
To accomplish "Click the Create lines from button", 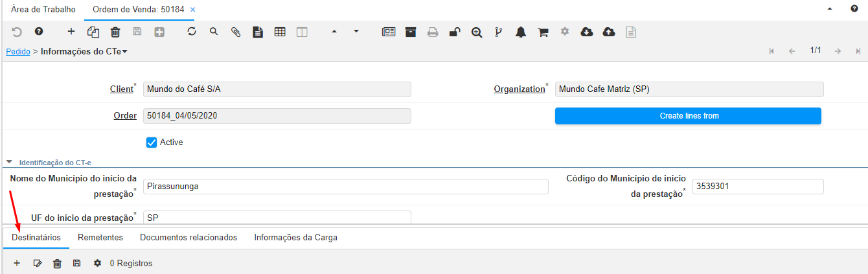I will coord(688,116).
